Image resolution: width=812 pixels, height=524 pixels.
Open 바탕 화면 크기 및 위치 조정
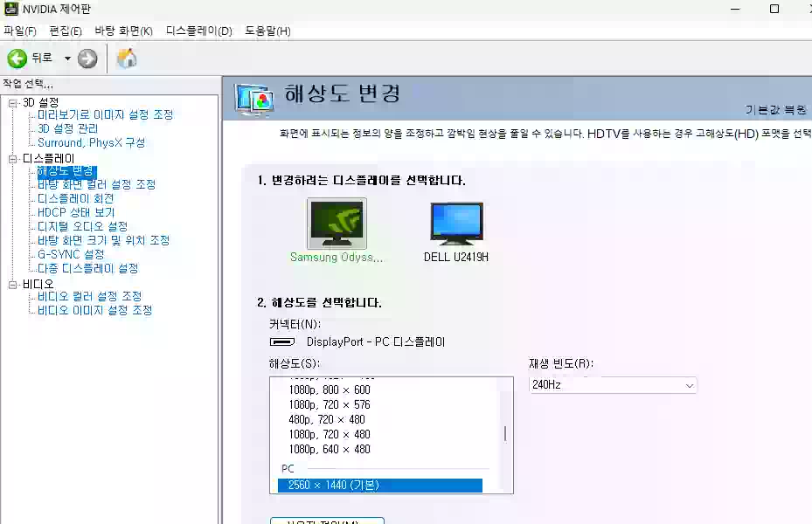click(103, 240)
